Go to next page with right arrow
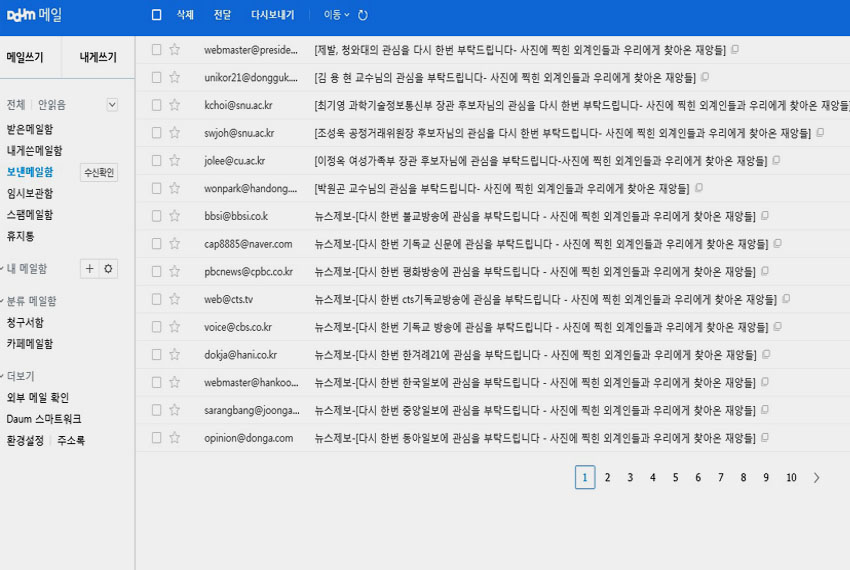Viewport: 850px width, 570px height. point(816,478)
